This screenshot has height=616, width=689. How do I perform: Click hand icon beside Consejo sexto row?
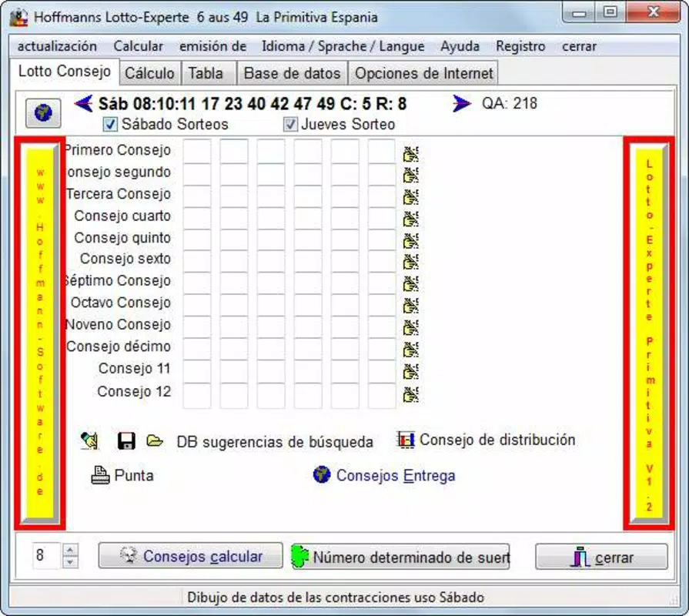tap(410, 262)
